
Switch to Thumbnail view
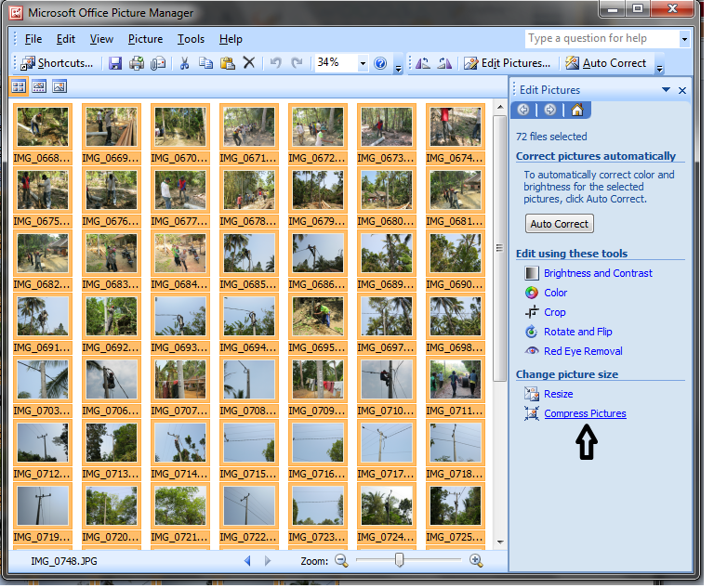[19, 86]
